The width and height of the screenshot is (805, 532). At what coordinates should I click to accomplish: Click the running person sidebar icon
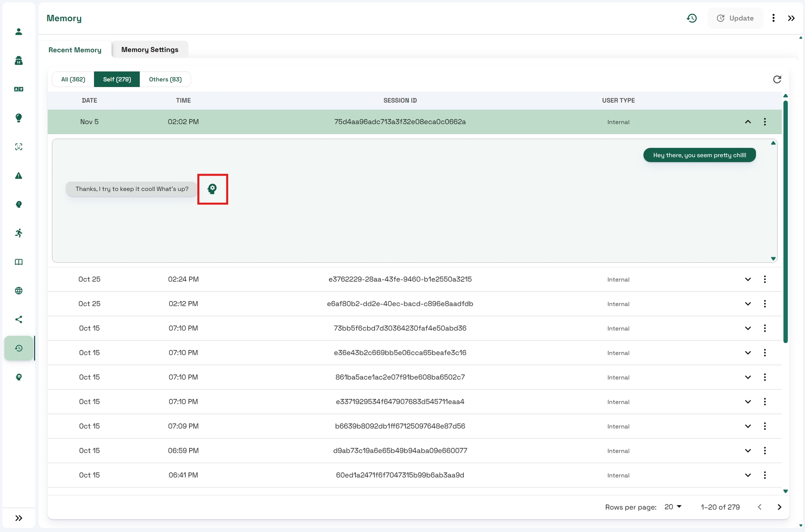pyautogui.click(x=19, y=233)
